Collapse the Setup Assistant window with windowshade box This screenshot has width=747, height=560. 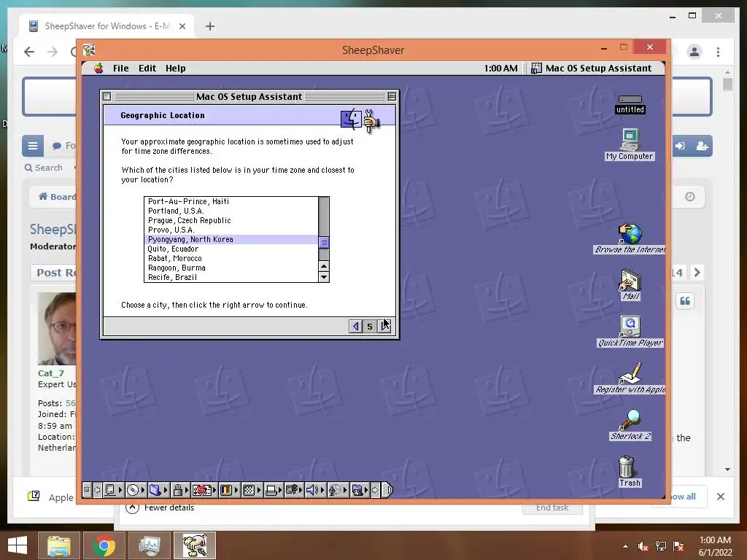392,97
